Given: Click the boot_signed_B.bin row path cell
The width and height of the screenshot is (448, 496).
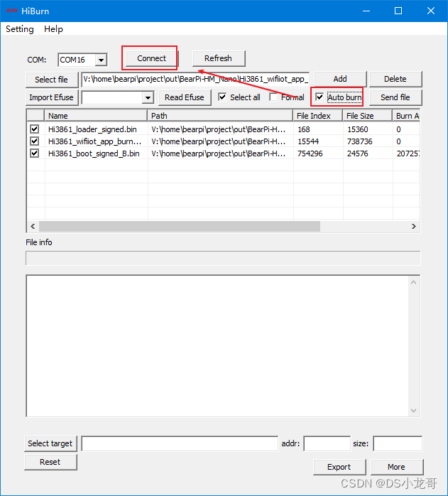Looking at the screenshot, I should (x=219, y=153).
